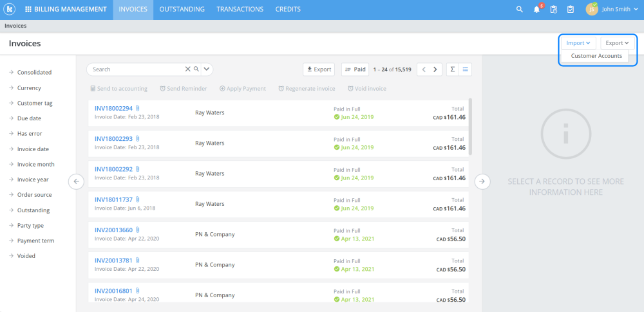
Task: Click John Smith's JS avatar
Action: coord(592,9)
